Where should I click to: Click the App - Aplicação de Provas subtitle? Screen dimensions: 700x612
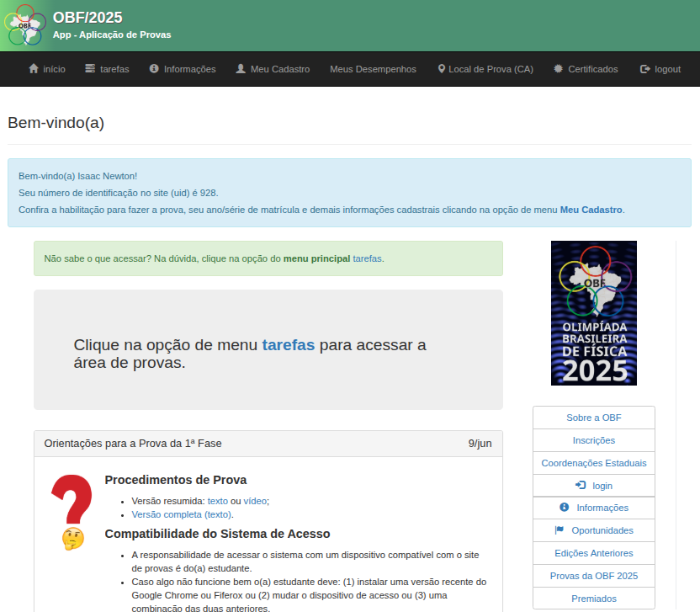112,35
